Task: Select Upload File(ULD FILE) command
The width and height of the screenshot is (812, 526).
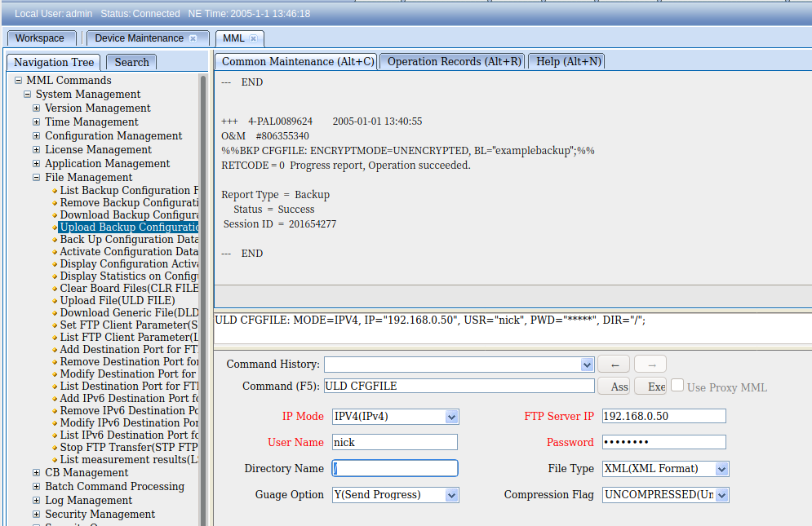Action: click(x=118, y=301)
